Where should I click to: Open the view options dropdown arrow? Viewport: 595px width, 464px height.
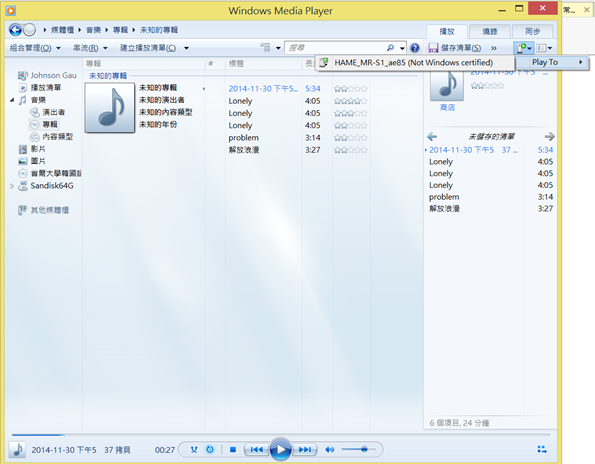[x=278, y=48]
